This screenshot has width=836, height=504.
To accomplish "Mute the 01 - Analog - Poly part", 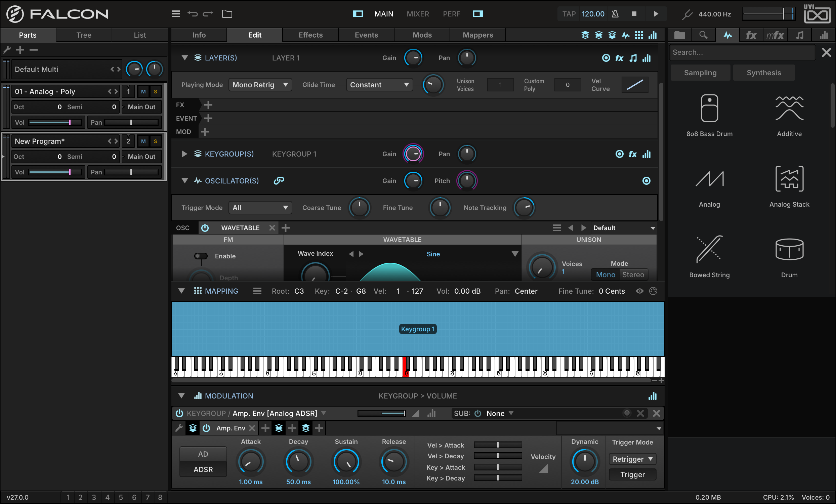I will (x=143, y=92).
